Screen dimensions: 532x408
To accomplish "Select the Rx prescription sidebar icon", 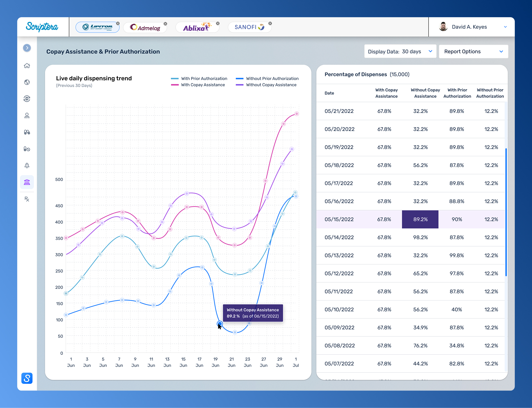I will click(x=27, y=199).
